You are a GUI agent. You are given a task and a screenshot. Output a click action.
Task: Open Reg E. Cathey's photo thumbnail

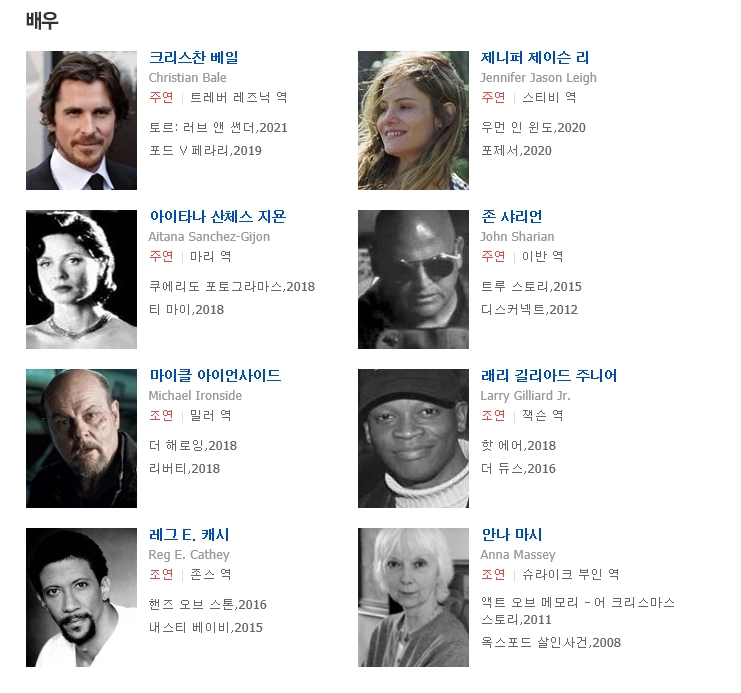[81, 598]
